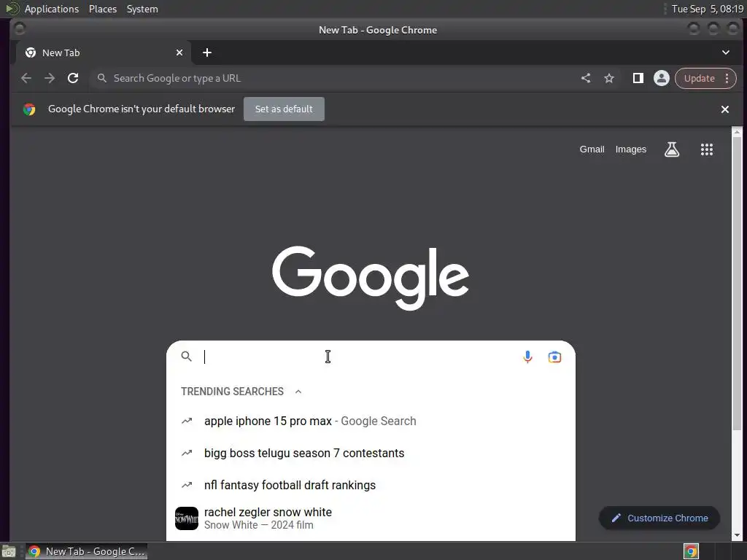Click the trend arrow icon beside bigg boss suggestion

(x=187, y=453)
